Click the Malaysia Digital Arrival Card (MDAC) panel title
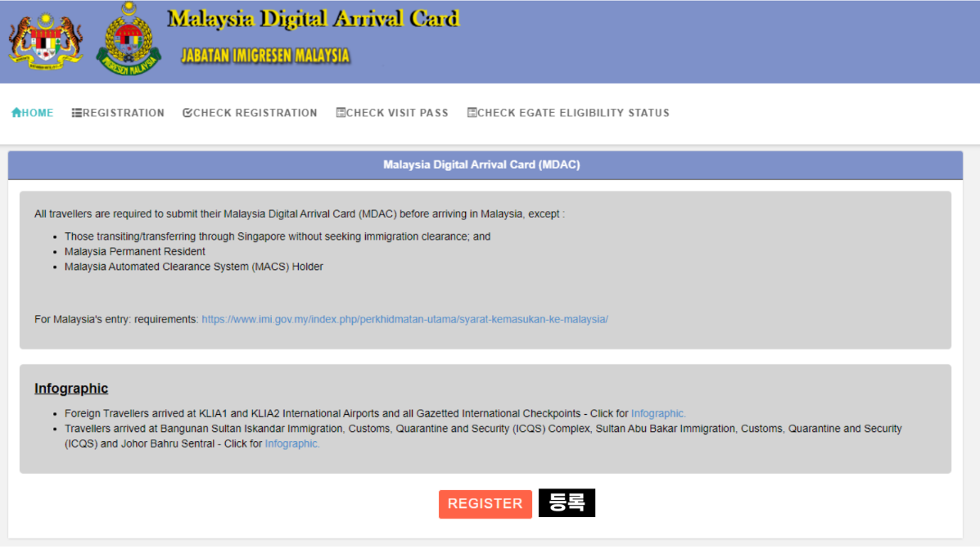The width and height of the screenshot is (980, 549). [x=481, y=165]
